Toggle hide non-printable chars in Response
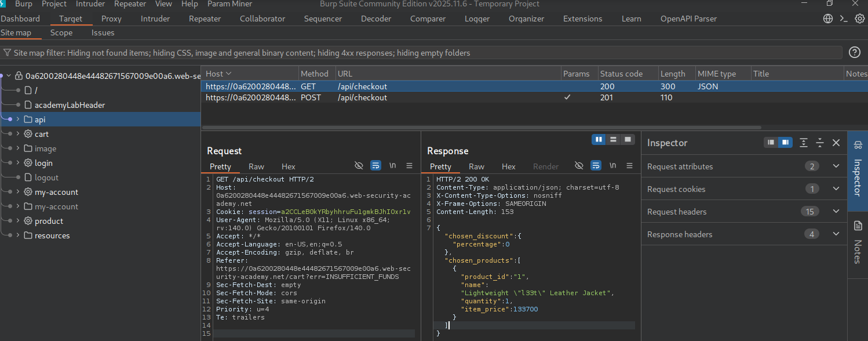 pyautogui.click(x=579, y=166)
